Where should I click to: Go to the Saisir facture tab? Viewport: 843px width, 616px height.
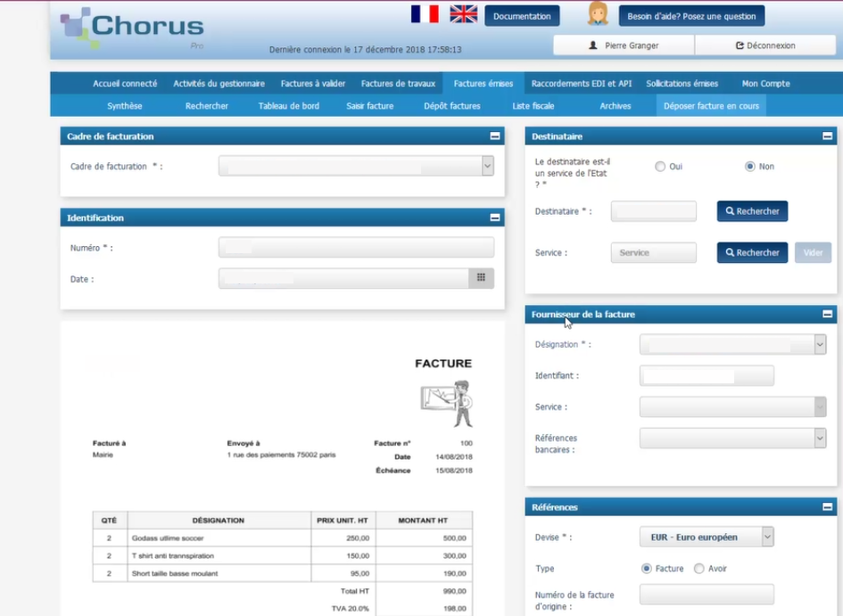pos(369,106)
